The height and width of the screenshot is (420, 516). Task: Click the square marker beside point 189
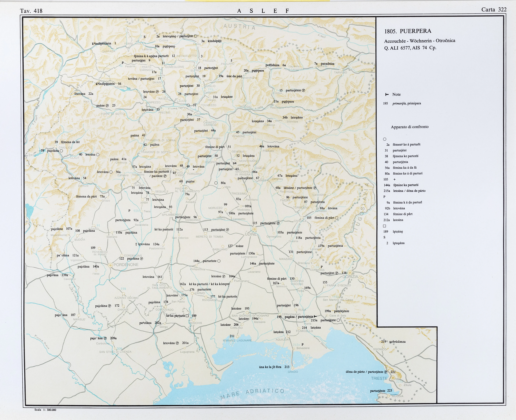coord(187,316)
